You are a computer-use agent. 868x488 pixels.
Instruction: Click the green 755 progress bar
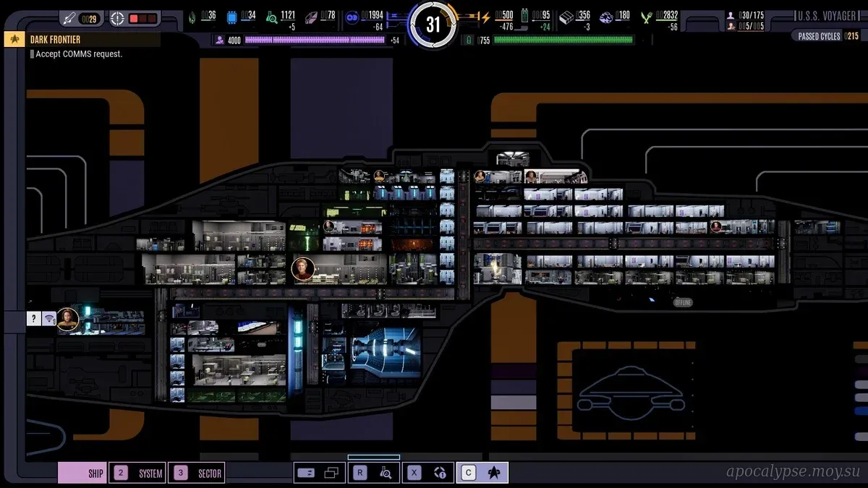563,40
